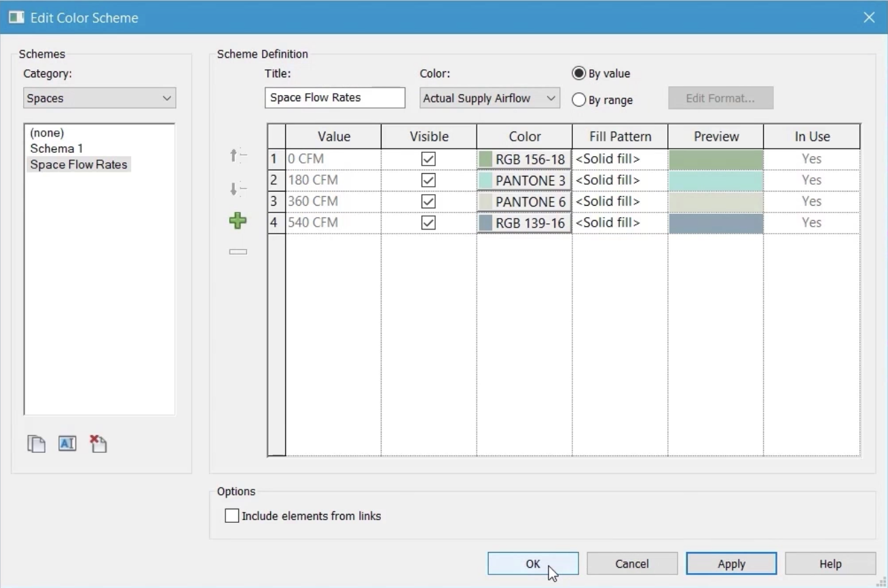Click Solid fill pattern for 0 CFM
Viewport: 888px width, 588px height.
620,159
